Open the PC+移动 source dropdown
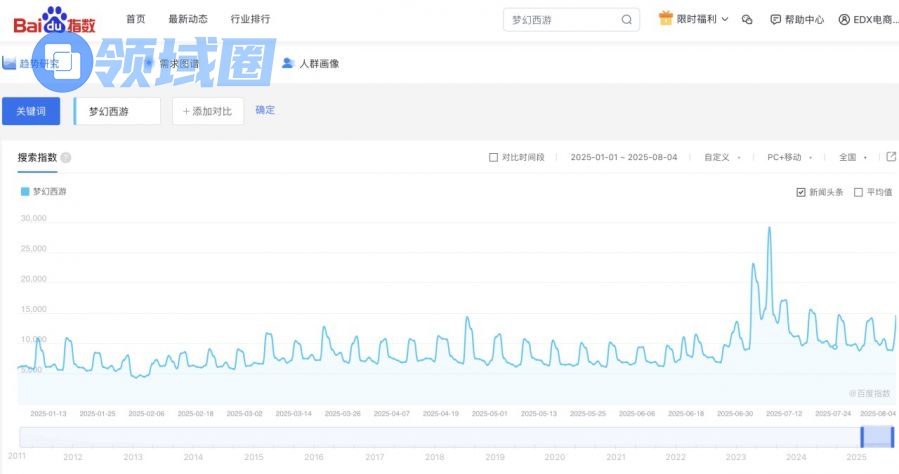Image resolution: width=899 pixels, height=474 pixels. pyautogui.click(x=788, y=158)
